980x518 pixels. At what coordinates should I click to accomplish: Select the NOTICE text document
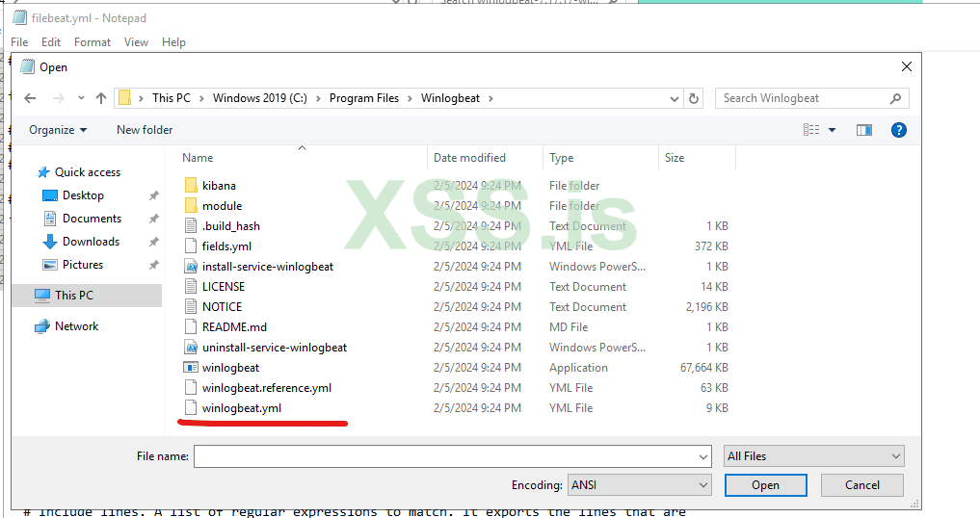pos(222,307)
